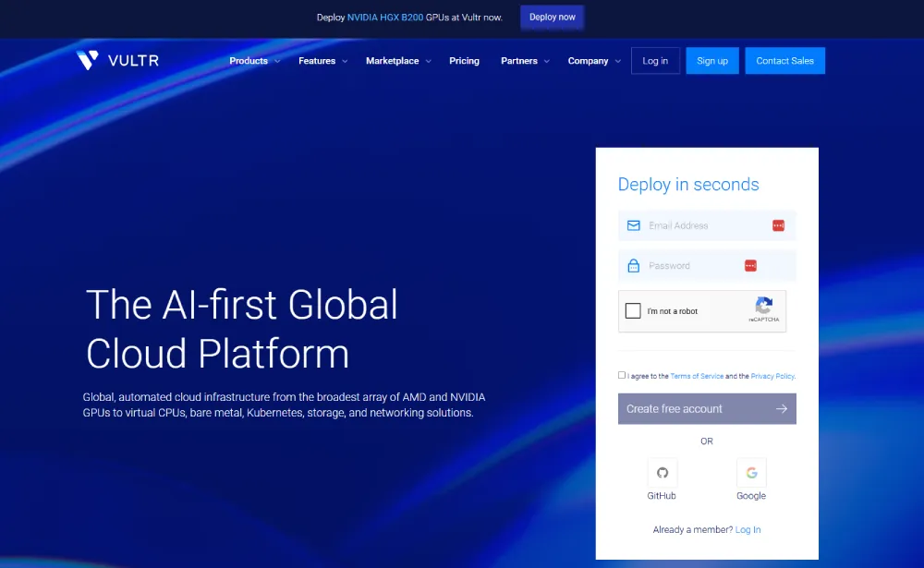924x568 pixels.
Task: Click the Deploy now button
Action: coord(553,18)
